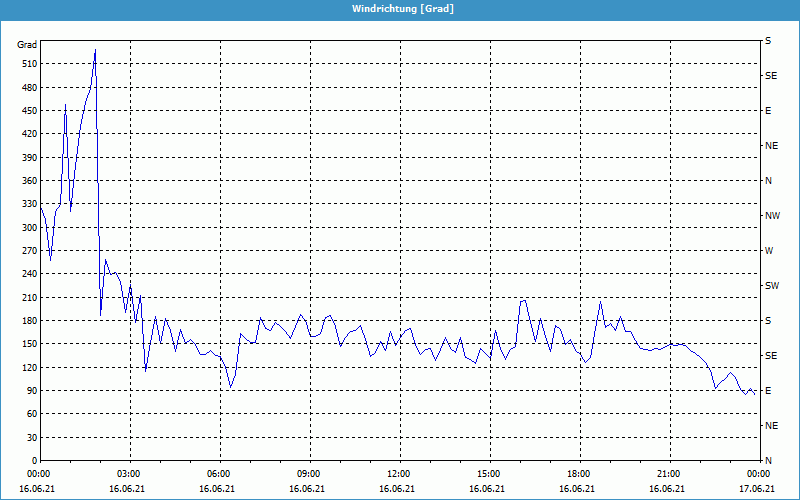Click the highest peak of the blue line
800x500 pixels.
(95, 50)
